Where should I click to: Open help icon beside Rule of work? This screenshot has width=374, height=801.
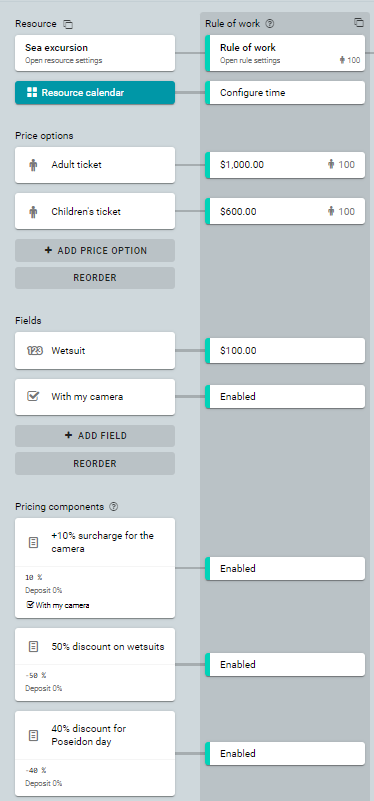pos(270,23)
